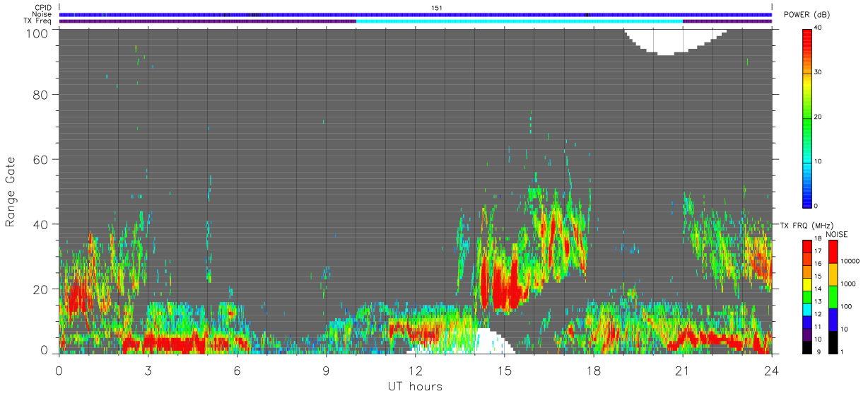Click the NOISE legend title
868x401 pixels.
836,234
